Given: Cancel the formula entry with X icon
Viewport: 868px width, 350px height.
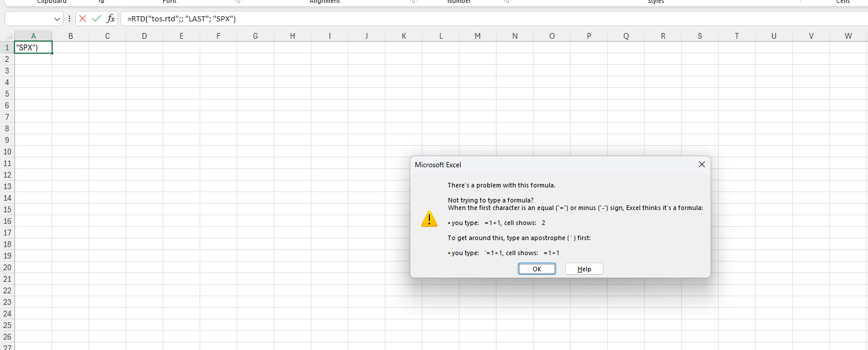Looking at the screenshot, I should coord(83,19).
